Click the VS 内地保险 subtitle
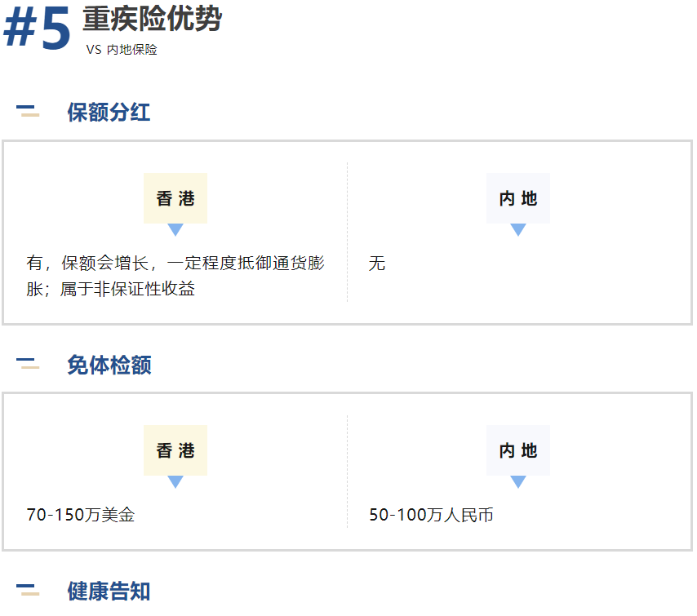This screenshot has width=697, height=616. [x=122, y=49]
